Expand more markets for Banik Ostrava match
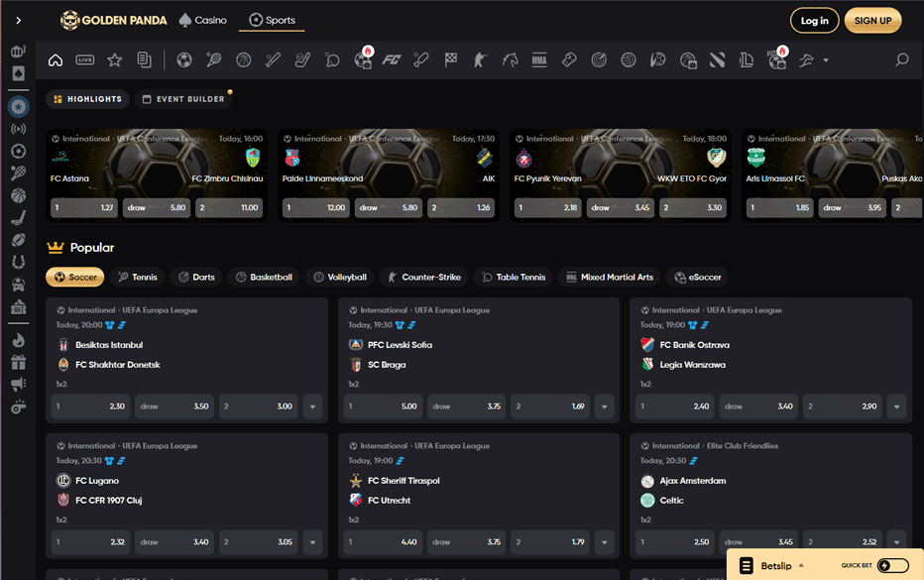Viewport: 924px width, 580px height. pos(896,406)
